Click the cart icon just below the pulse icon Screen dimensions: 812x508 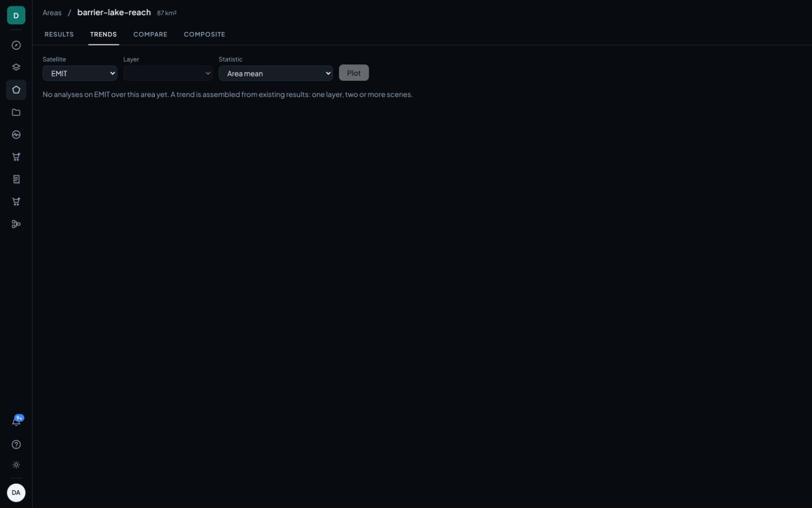(16, 157)
